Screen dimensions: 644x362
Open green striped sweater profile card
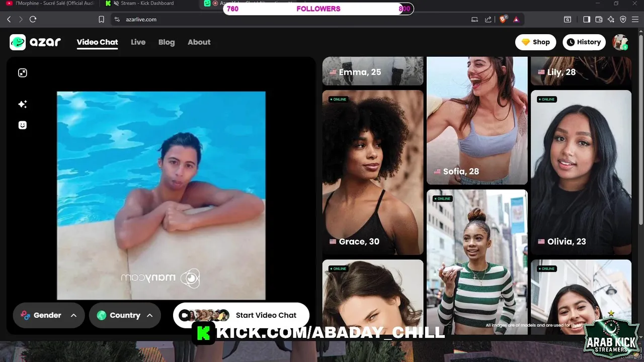coord(477,262)
